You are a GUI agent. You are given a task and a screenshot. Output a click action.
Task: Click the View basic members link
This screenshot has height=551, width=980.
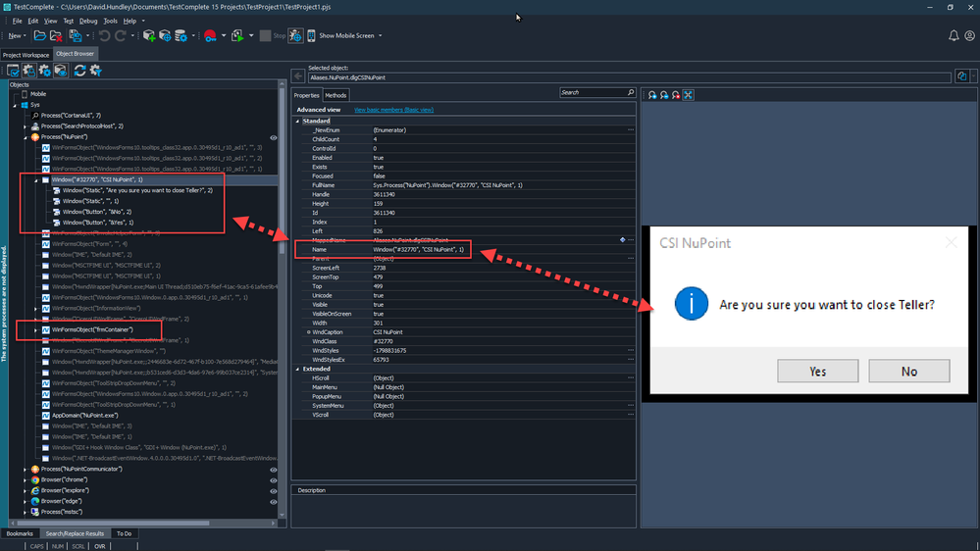393,110
